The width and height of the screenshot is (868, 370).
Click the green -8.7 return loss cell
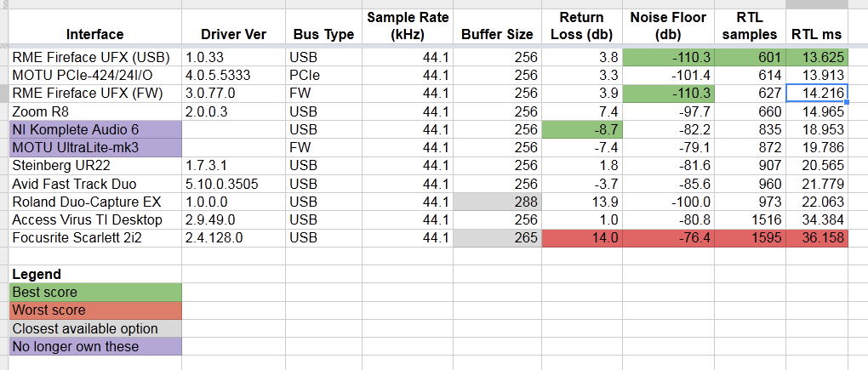coord(582,130)
